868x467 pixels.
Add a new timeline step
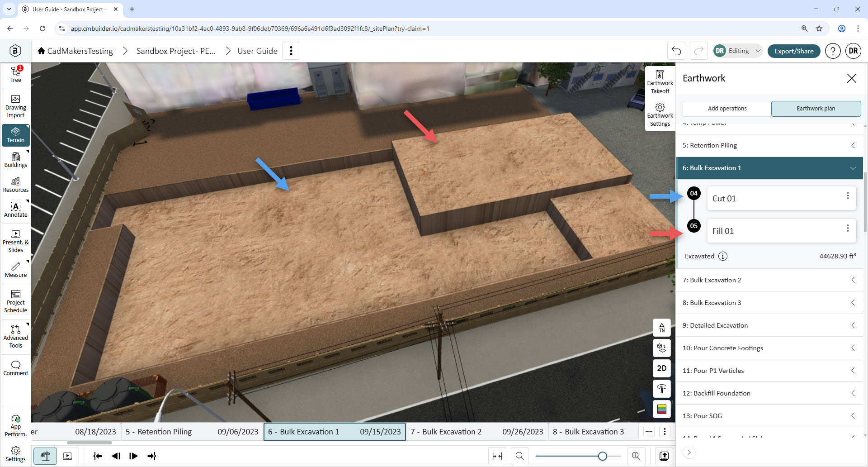click(x=649, y=432)
